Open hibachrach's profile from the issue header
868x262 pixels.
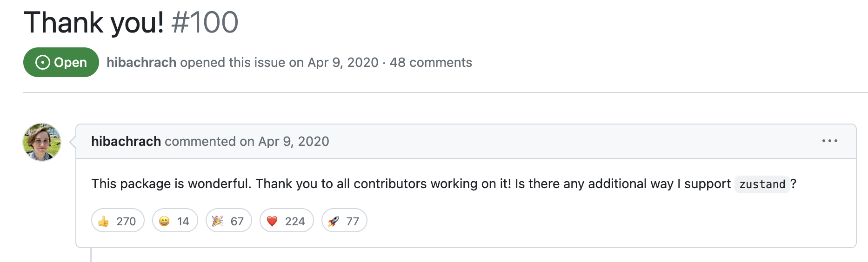point(141,62)
